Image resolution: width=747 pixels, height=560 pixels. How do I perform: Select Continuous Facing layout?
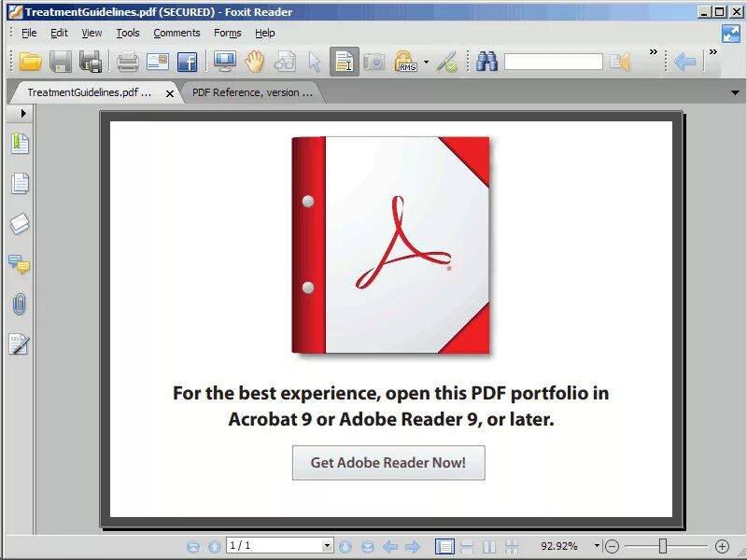coord(512,546)
